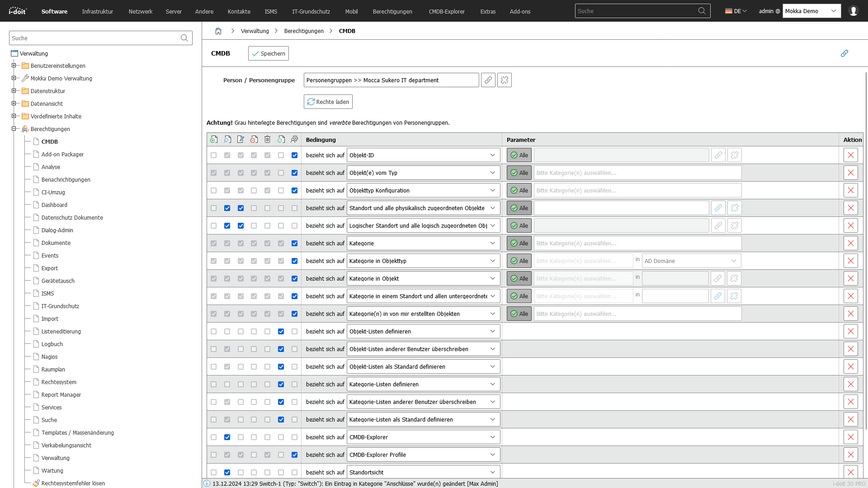Open Rechtesystemfehler lösen in the sidebar
This screenshot has height=488, width=868.
point(73,483)
